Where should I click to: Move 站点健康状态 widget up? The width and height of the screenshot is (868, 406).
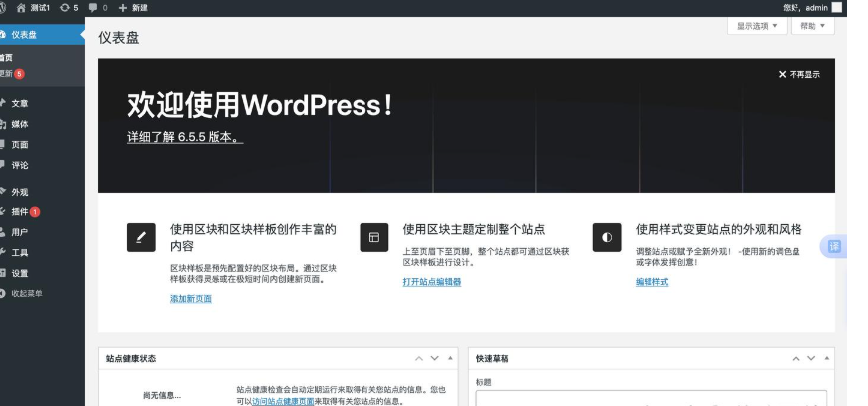tap(419, 358)
